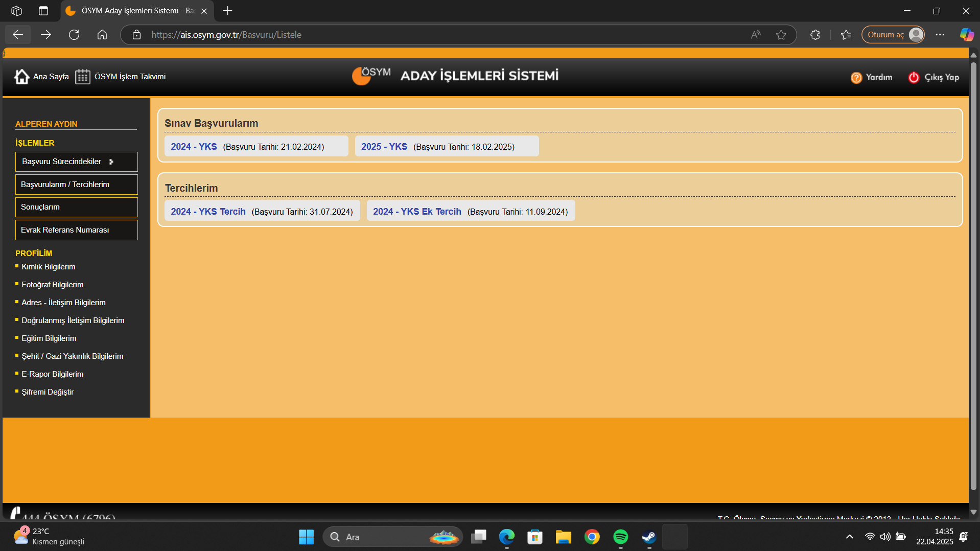Expand Başvuru Sürecindekiler menu

click(77, 162)
